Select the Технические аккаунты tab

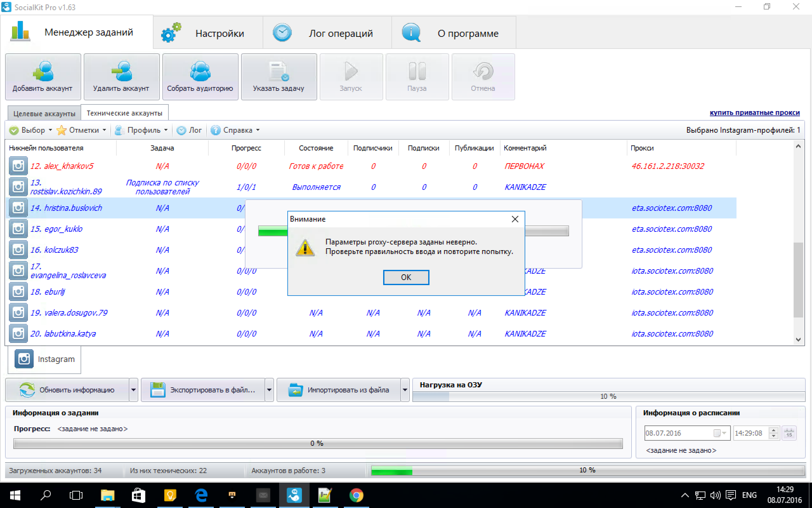124,113
